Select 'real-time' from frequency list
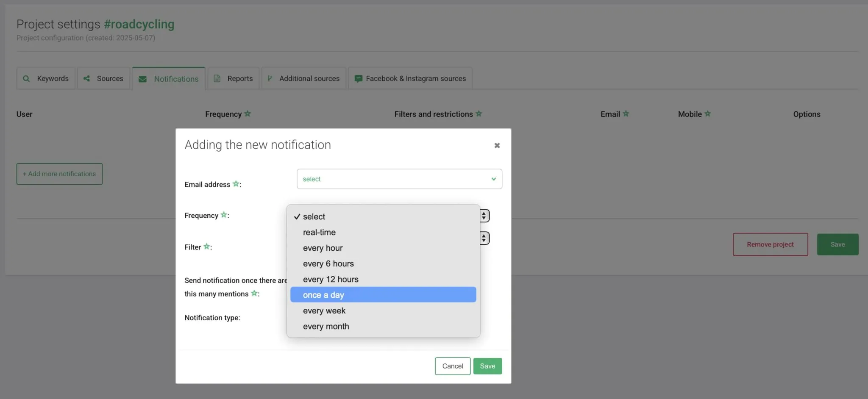 point(319,233)
